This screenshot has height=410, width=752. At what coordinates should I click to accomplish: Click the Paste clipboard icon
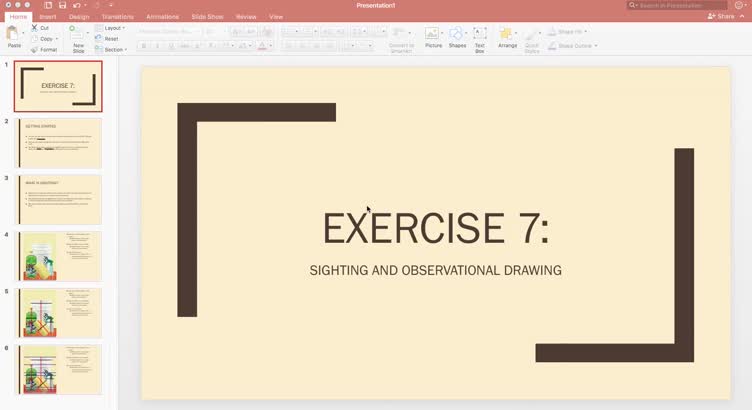[12, 34]
